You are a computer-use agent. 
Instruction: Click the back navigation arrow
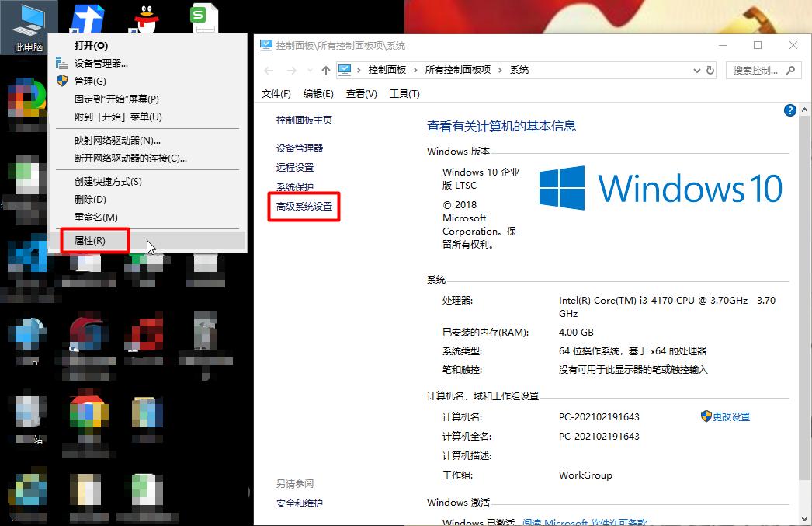(x=269, y=70)
